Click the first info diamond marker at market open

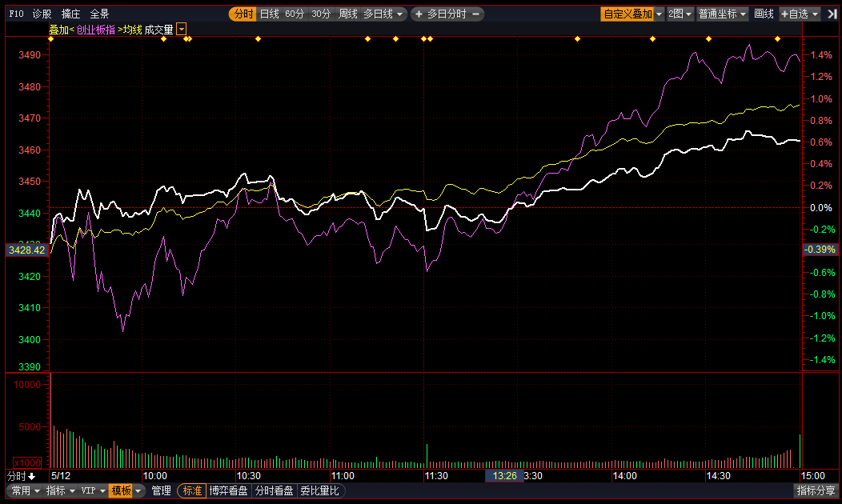click(51, 39)
